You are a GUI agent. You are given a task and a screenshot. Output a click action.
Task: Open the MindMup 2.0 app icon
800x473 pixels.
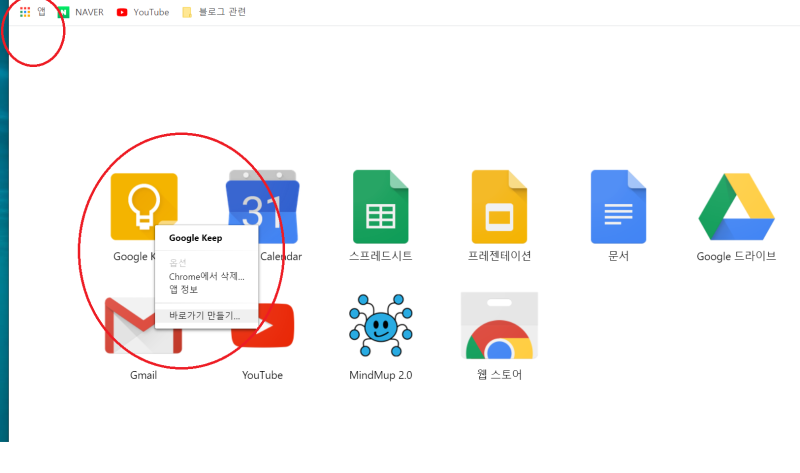coord(381,325)
